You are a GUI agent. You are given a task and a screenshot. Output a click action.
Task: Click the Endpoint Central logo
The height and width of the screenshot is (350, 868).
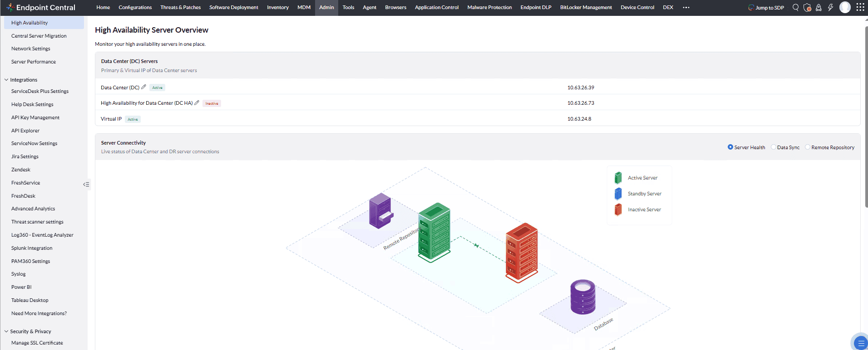coord(41,7)
